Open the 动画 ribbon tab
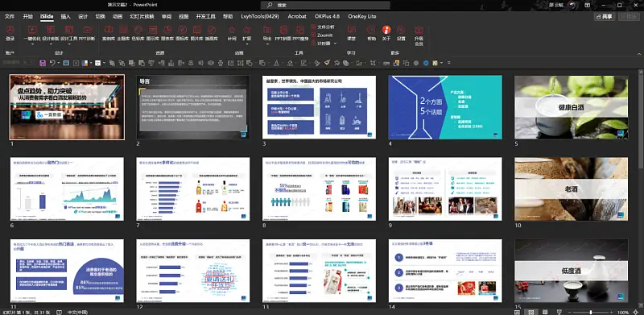The height and width of the screenshot is (315, 644). click(118, 16)
